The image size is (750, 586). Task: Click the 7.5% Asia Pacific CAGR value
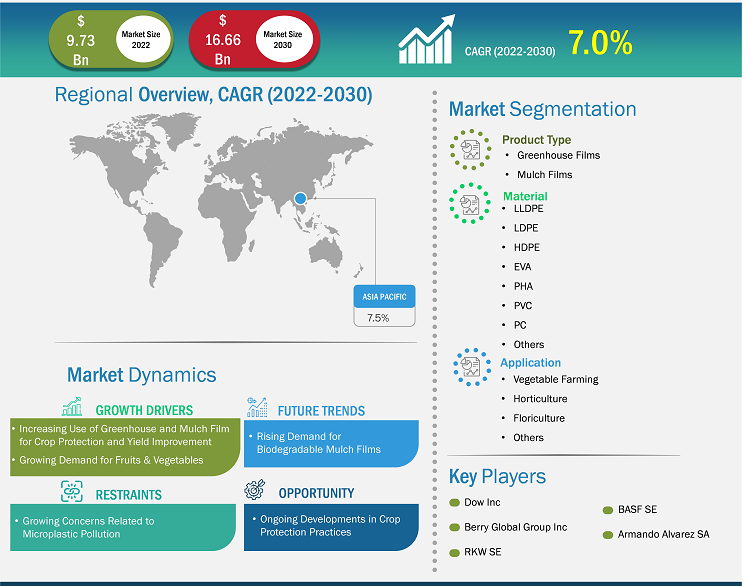[383, 318]
